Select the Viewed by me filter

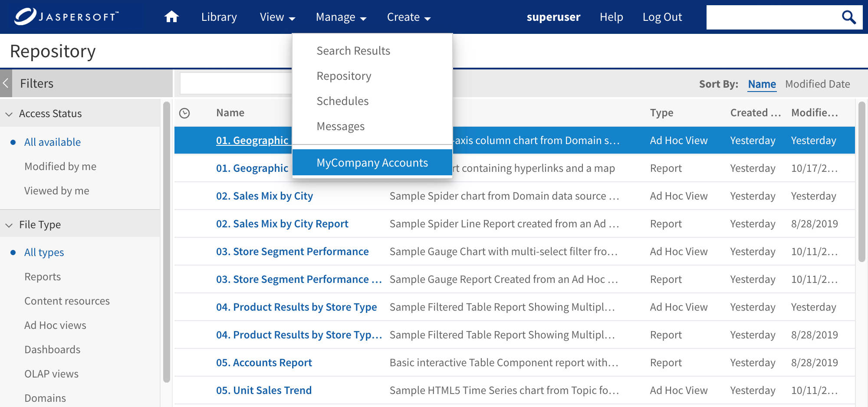57,190
